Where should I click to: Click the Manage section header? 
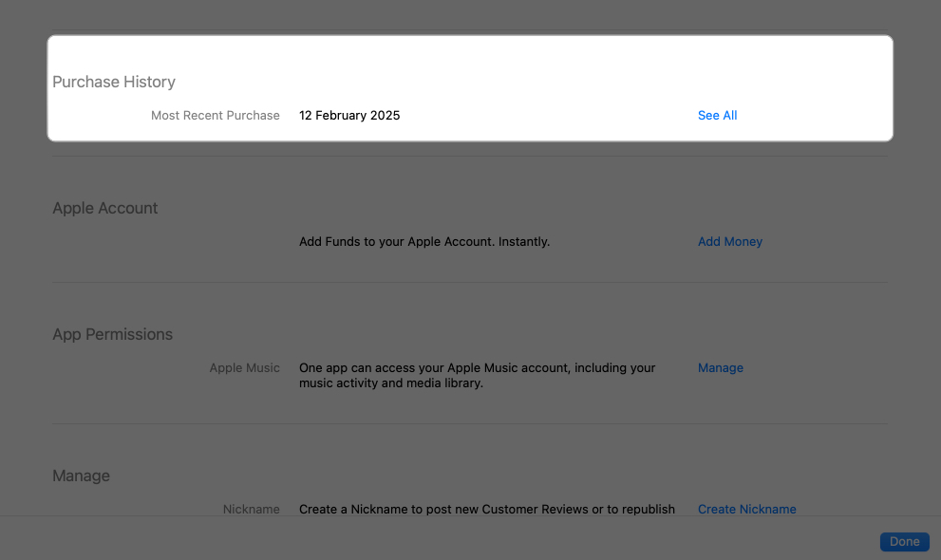point(81,476)
